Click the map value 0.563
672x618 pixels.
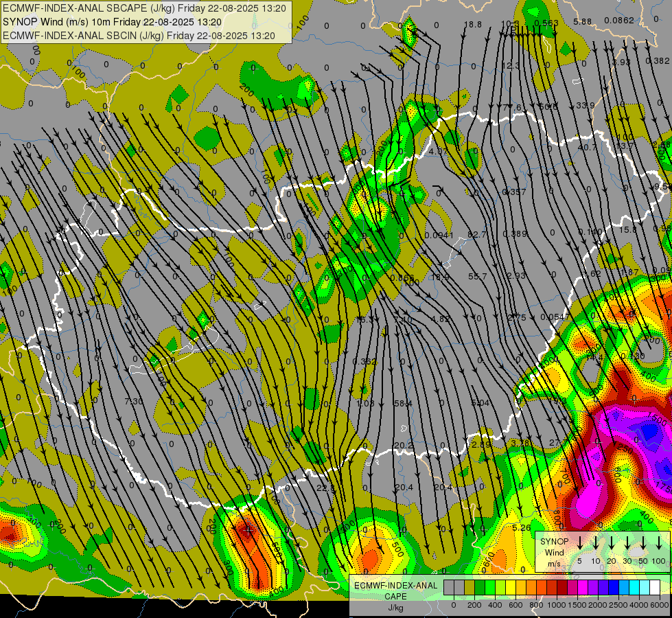tap(546, 23)
